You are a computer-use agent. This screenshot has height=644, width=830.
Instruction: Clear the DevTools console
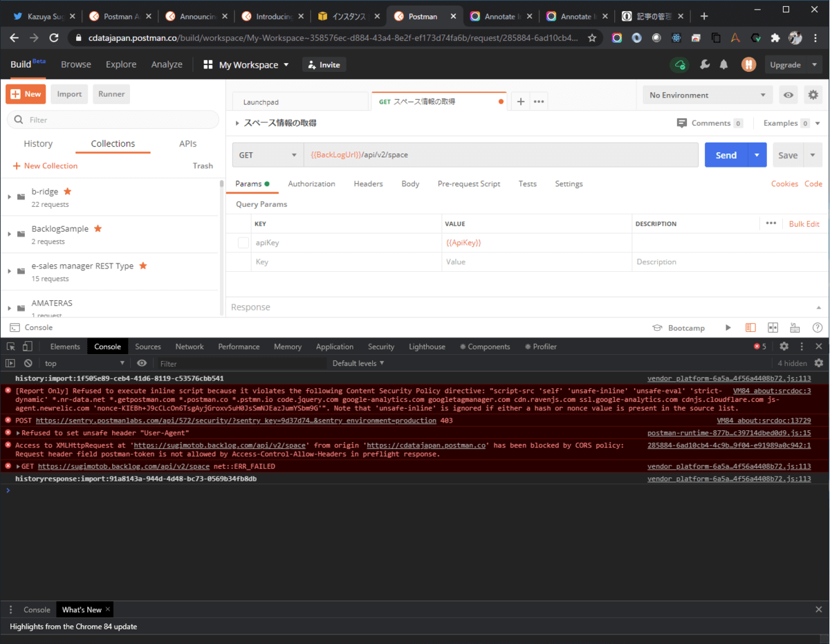click(28, 363)
